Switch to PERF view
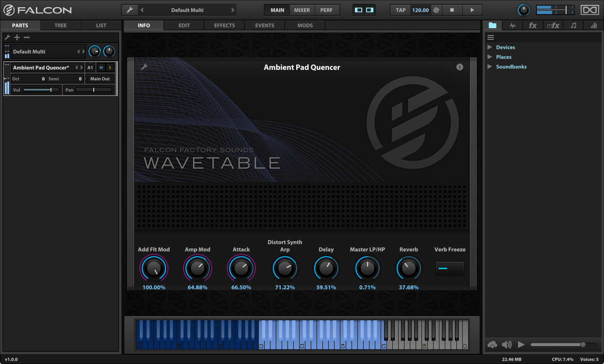The width and height of the screenshot is (604, 364). coord(326,10)
